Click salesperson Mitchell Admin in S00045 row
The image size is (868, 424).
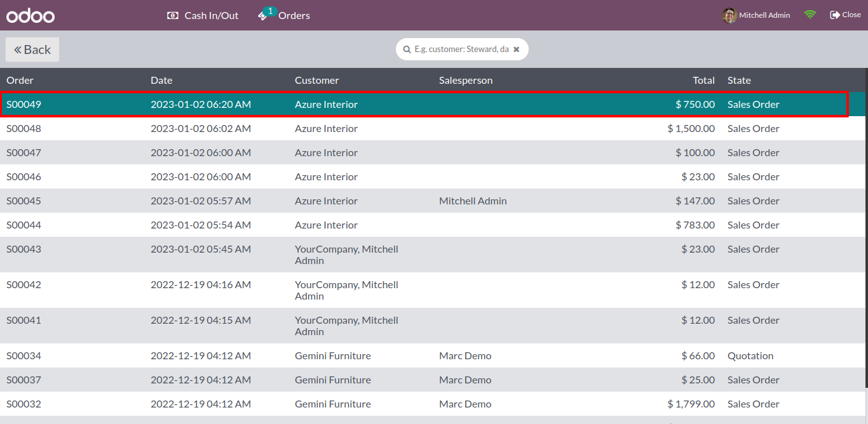click(473, 201)
